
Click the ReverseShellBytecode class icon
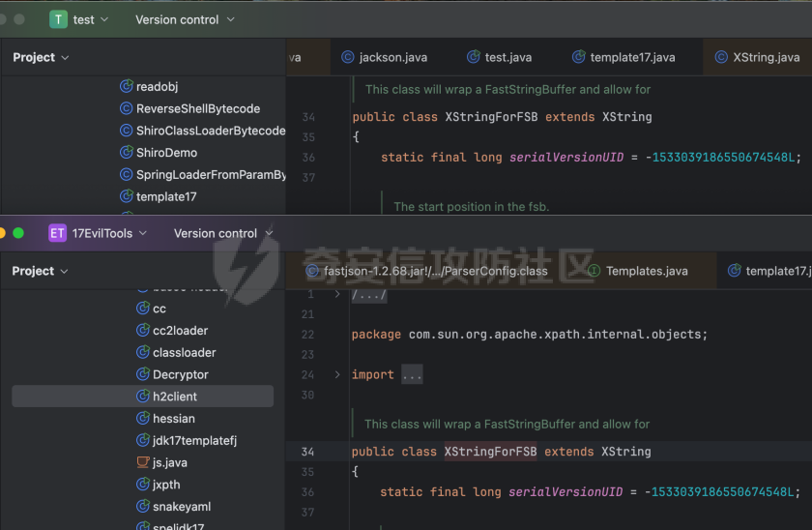pos(126,108)
